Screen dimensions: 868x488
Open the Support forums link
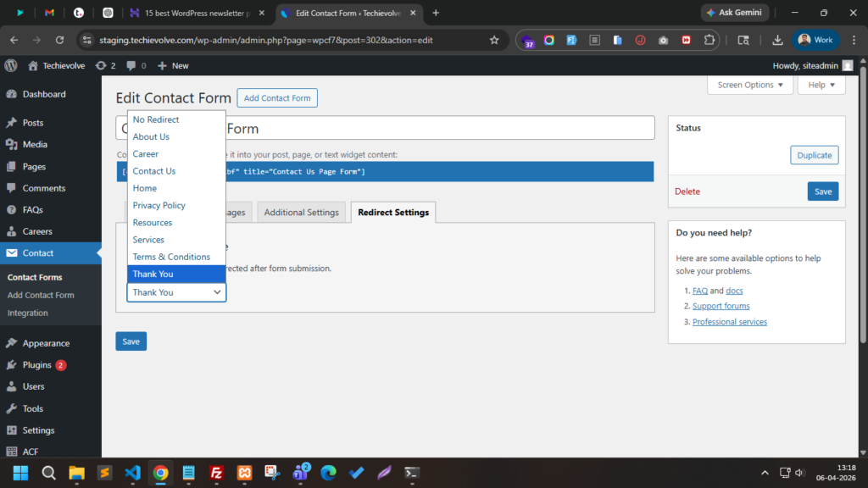tap(721, 306)
